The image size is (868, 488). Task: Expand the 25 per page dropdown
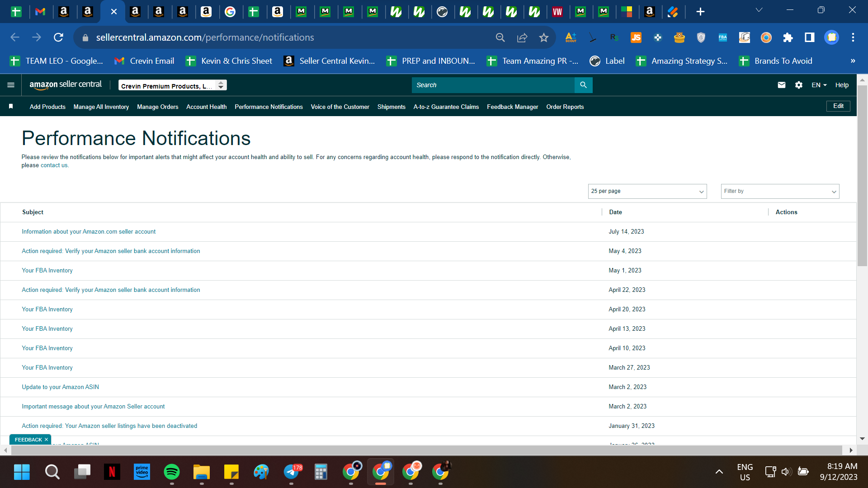pos(647,191)
